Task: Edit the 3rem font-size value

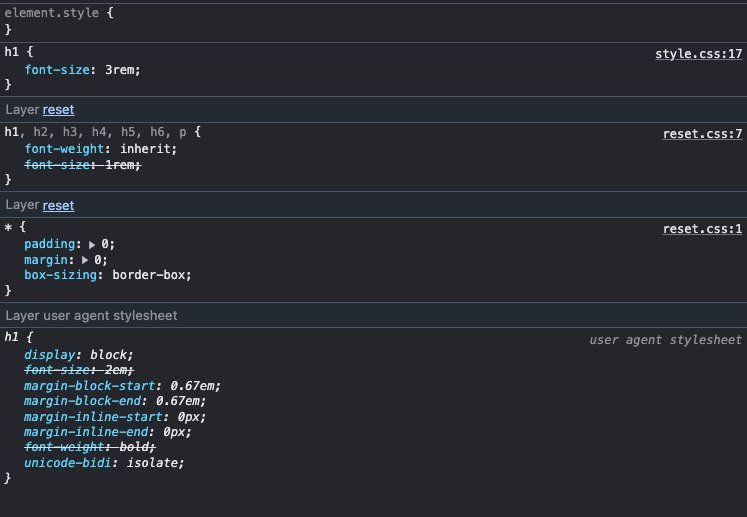Action: point(124,69)
